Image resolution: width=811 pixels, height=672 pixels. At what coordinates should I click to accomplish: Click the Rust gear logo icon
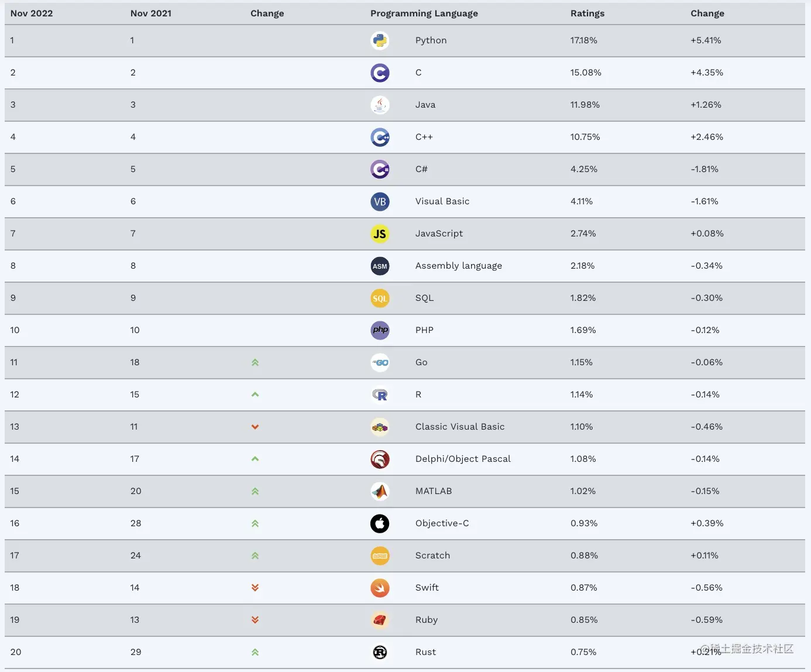coord(380,652)
